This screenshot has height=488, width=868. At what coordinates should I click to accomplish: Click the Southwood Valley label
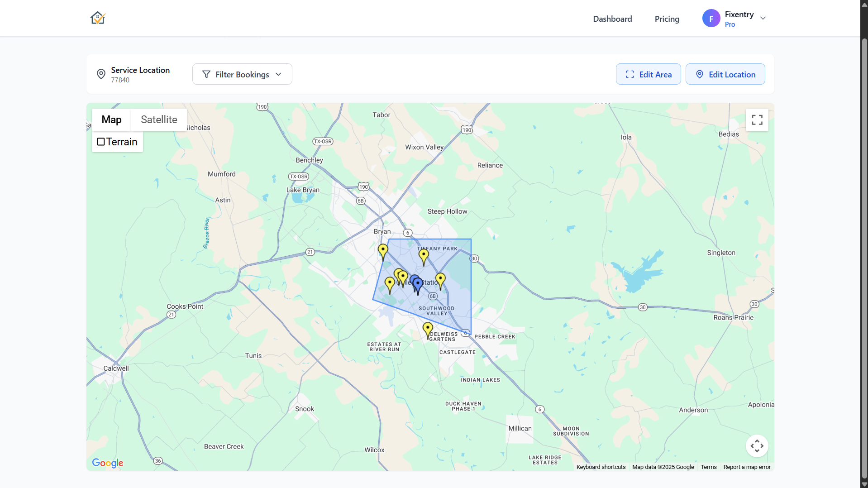436,311
